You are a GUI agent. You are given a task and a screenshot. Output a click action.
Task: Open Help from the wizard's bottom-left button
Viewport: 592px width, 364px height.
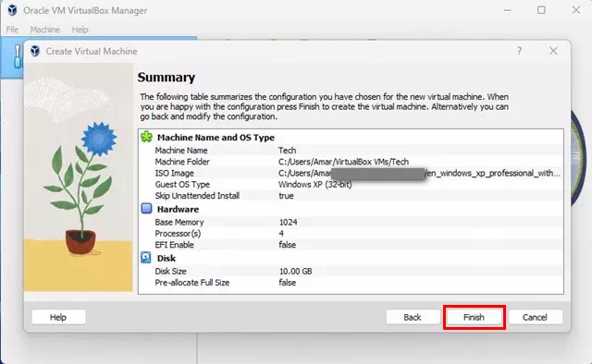(x=58, y=317)
